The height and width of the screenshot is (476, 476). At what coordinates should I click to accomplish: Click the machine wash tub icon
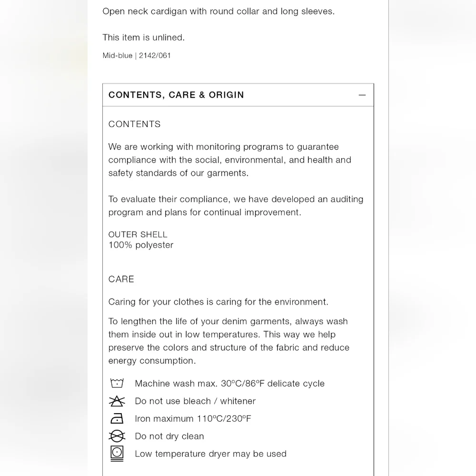pos(117,383)
